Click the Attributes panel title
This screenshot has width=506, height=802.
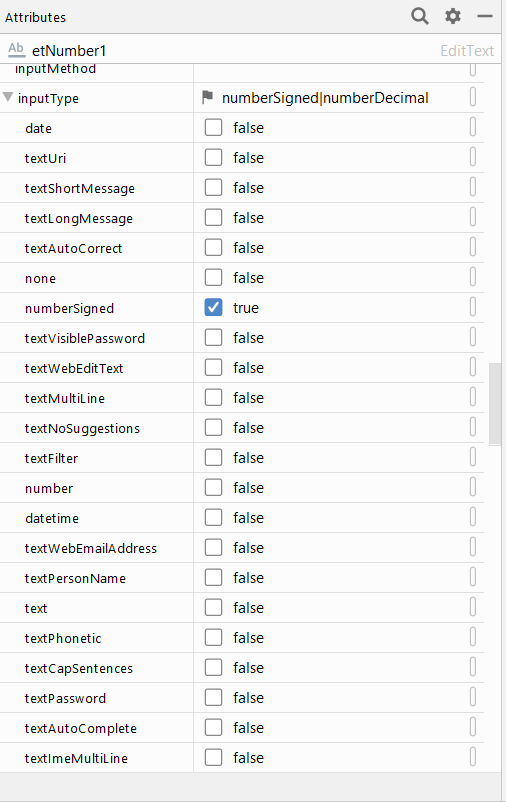[35, 17]
